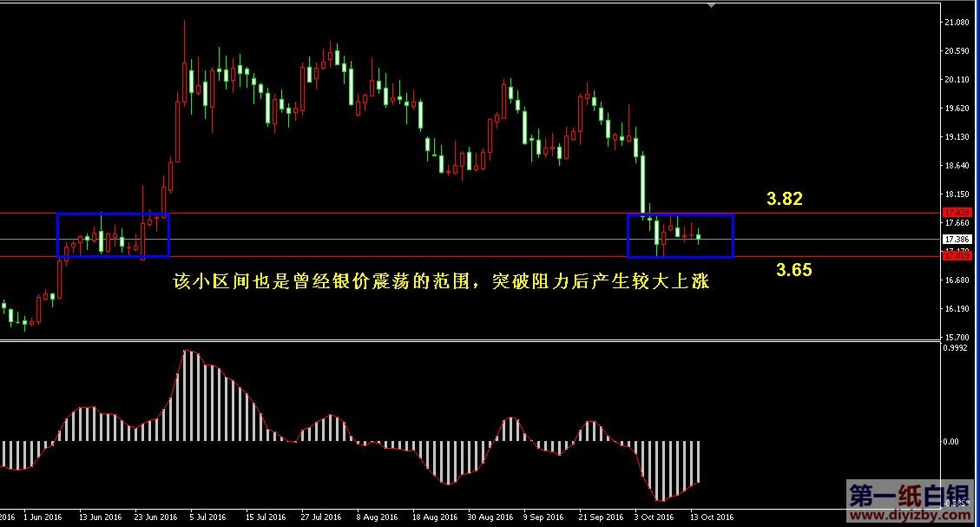
Task: Click the 8 Aug 2016 date label
Action: coord(376,517)
